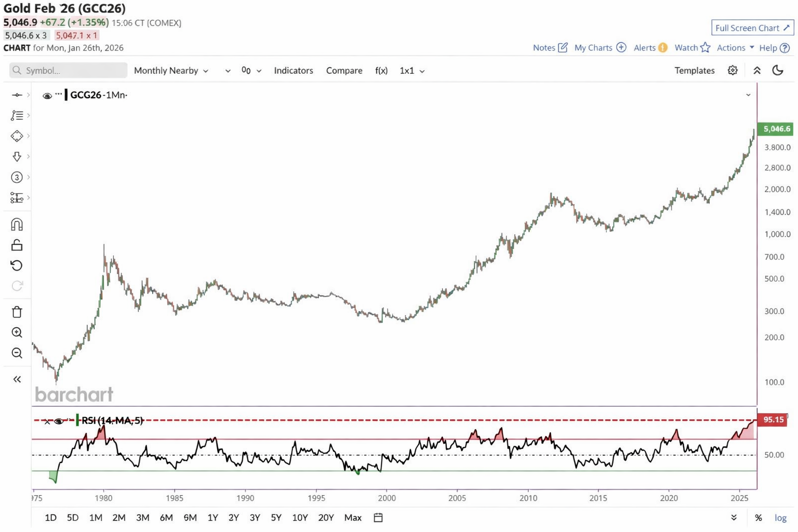Select the 10Y time range

tap(300, 517)
